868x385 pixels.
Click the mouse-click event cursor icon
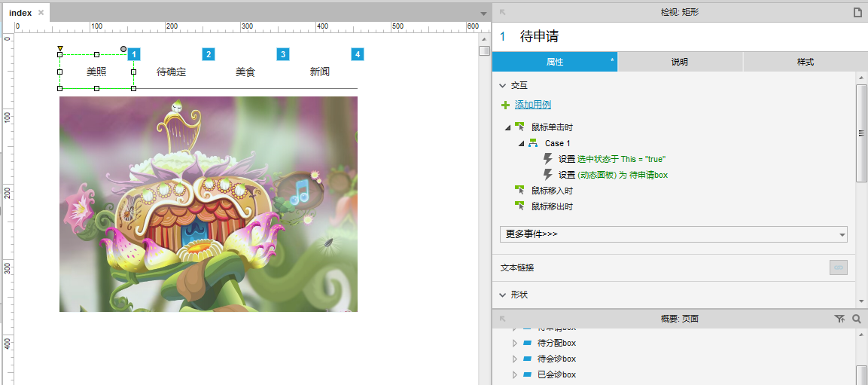[x=519, y=127]
